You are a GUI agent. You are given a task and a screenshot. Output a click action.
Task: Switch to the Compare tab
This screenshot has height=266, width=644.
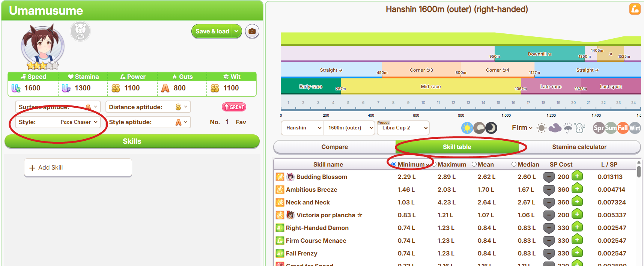(x=335, y=147)
